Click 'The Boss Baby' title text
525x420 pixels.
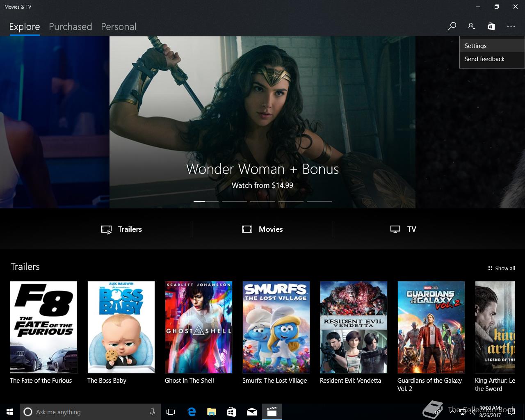pyautogui.click(x=107, y=381)
